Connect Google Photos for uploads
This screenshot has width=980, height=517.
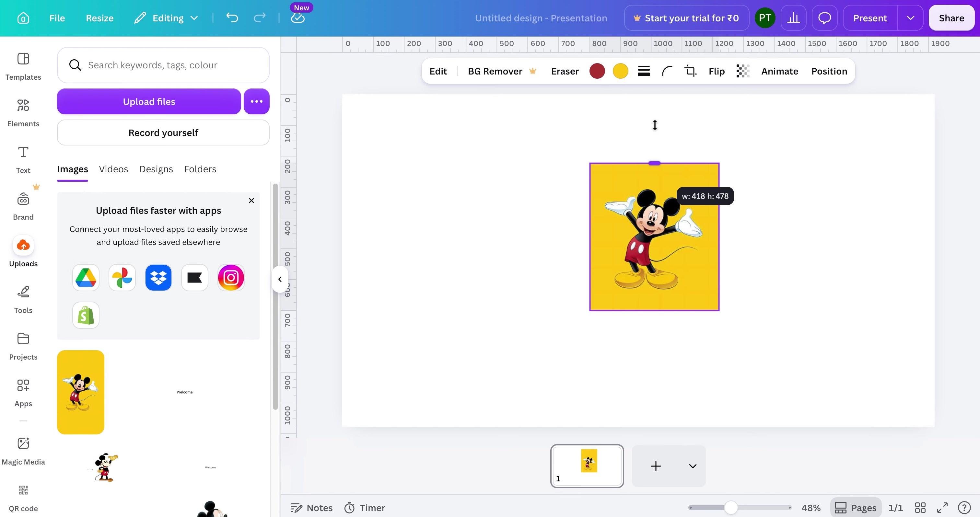(x=122, y=278)
